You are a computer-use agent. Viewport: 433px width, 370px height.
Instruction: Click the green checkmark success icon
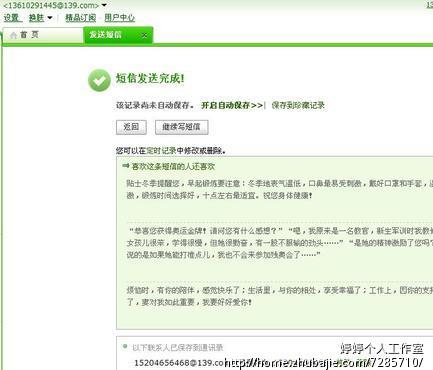(99, 81)
